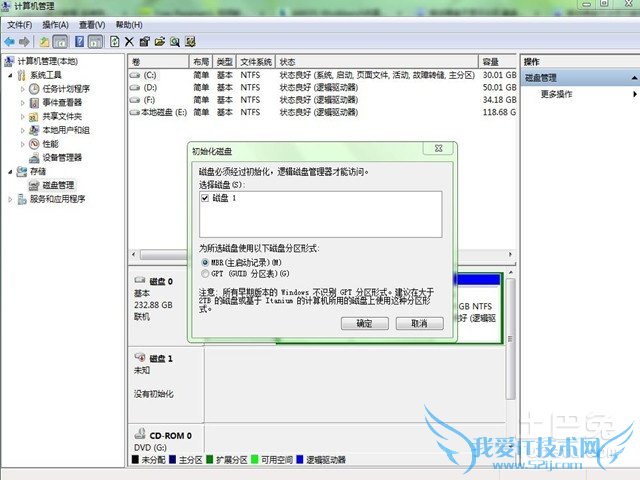
Task: Uncheck the 磁盘 1 checkbox
Action: pos(205,198)
